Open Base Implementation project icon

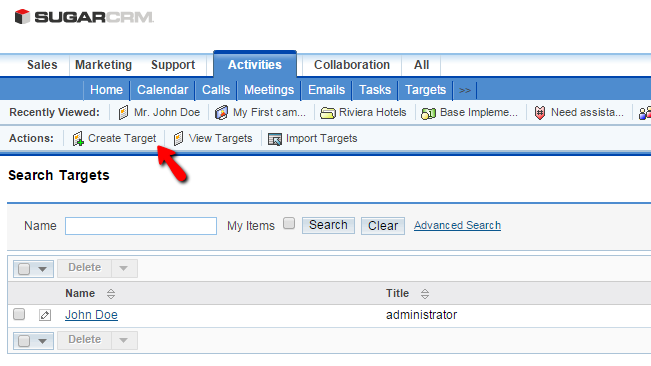428,113
